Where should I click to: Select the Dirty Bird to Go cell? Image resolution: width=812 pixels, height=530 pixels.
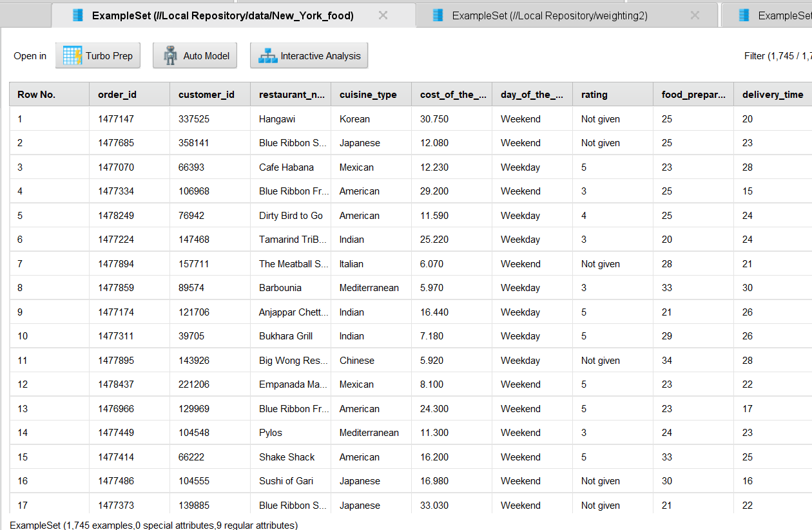(x=291, y=216)
